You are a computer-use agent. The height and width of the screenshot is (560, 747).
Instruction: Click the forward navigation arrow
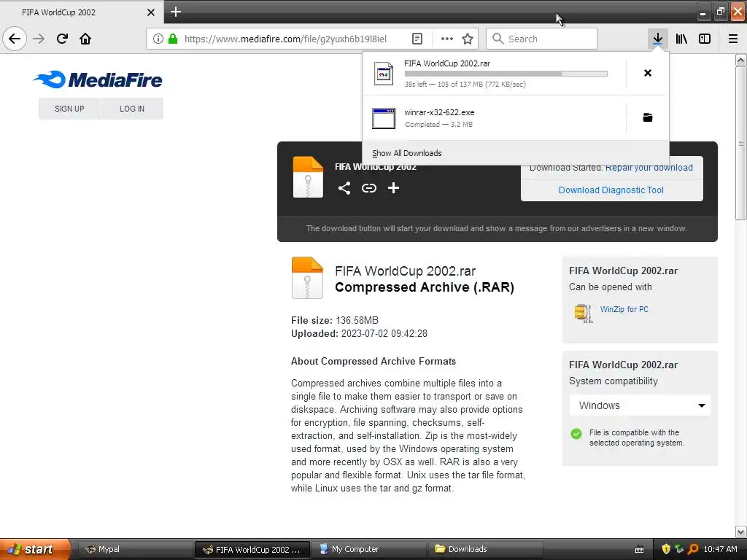click(x=39, y=39)
